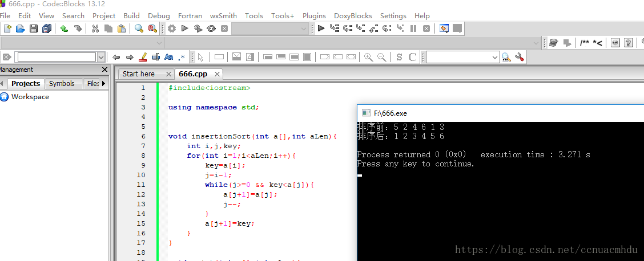Open the Settings menu

point(393,15)
